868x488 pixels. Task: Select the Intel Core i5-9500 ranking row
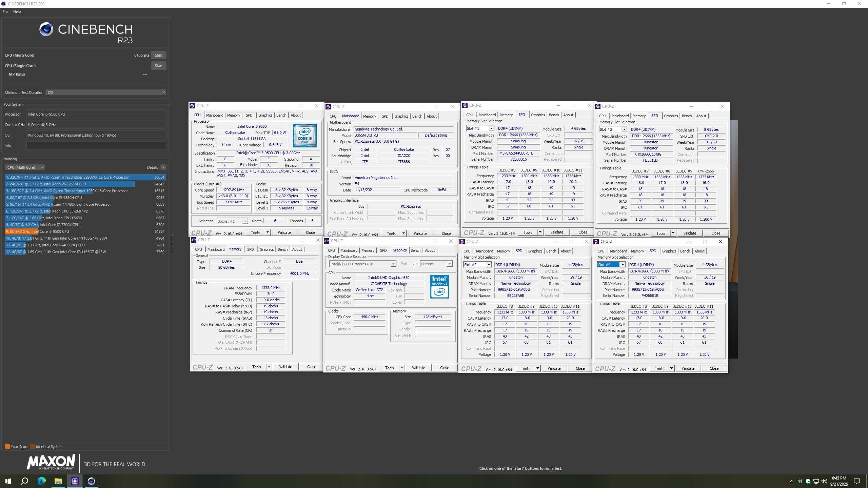(85, 231)
